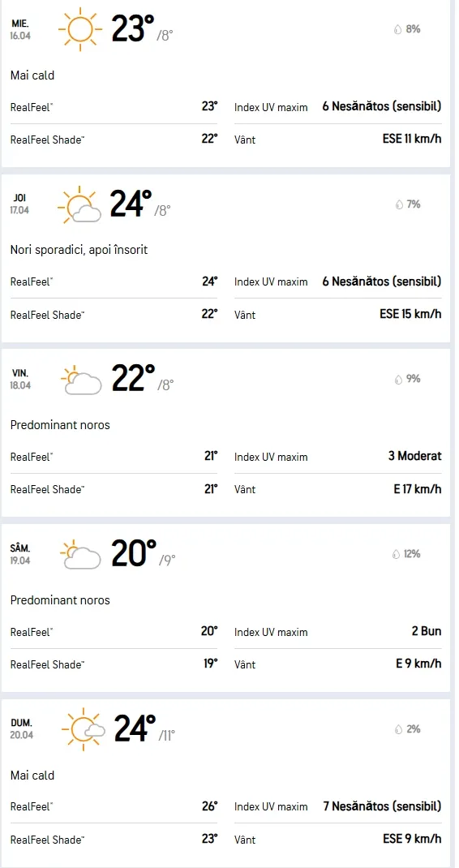Open the VIN. 18.04 day forecast
Viewport: 459px width, 868px height.
(x=225, y=433)
